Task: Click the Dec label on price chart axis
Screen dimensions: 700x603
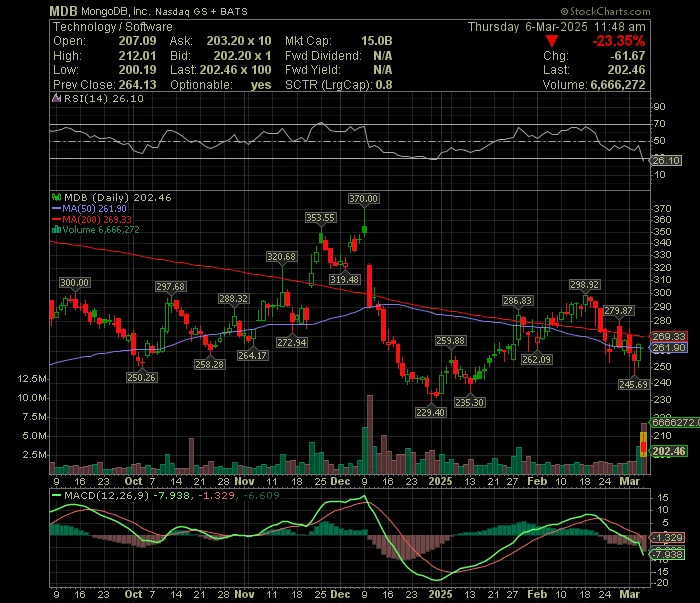Action: 340,482
